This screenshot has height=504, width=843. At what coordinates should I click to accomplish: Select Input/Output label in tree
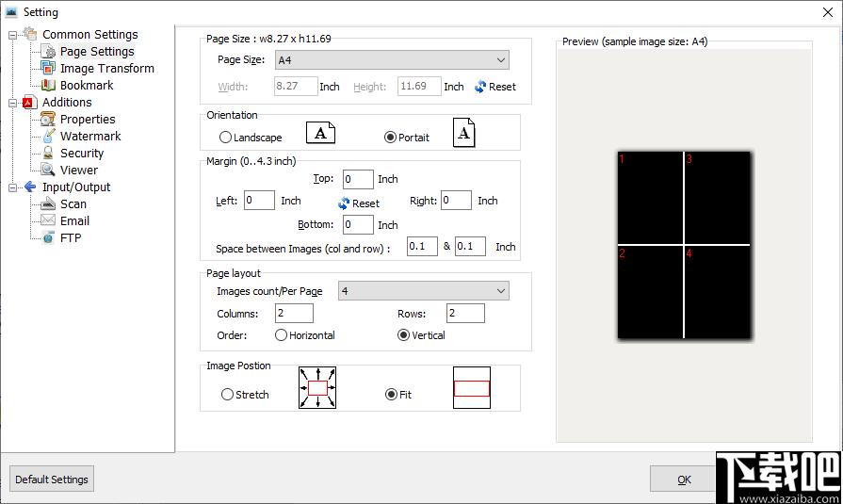click(x=76, y=187)
